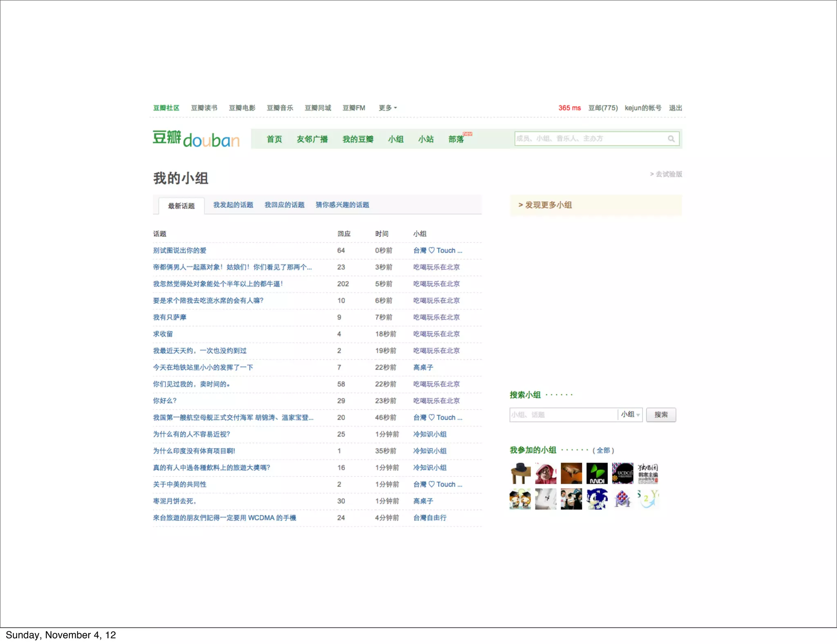Expand 发现更多小组 section

point(545,205)
